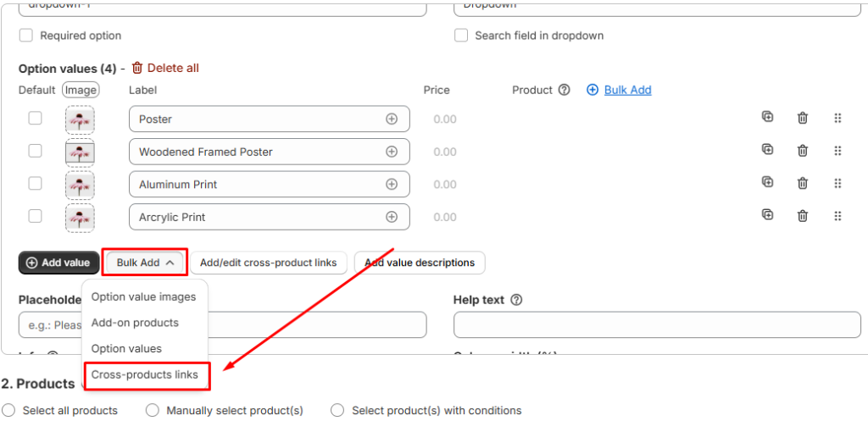Delete the Woodened Framed Poster row
The width and height of the screenshot is (868, 421).
[x=802, y=151]
